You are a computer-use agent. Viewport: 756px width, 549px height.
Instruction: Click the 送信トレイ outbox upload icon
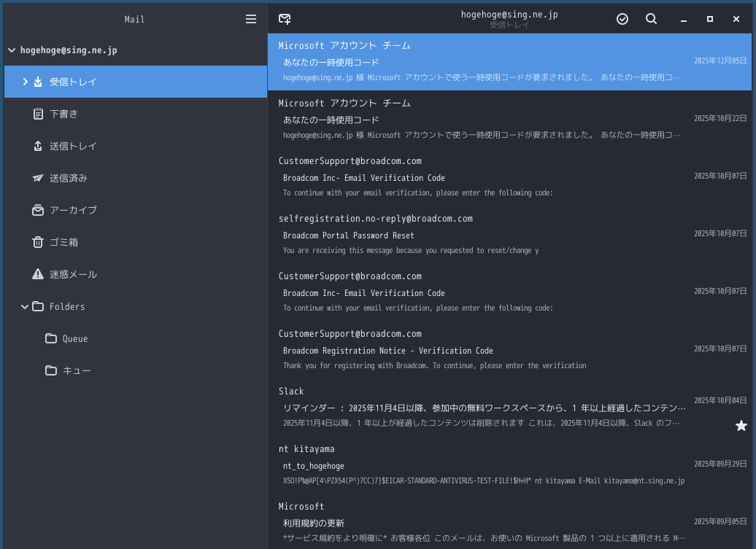coord(38,146)
